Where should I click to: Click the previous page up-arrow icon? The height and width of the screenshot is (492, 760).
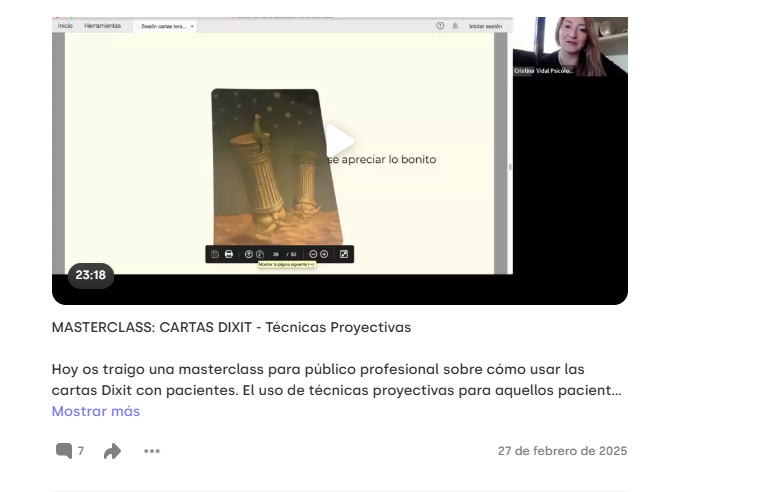pyautogui.click(x=249, y=254)
